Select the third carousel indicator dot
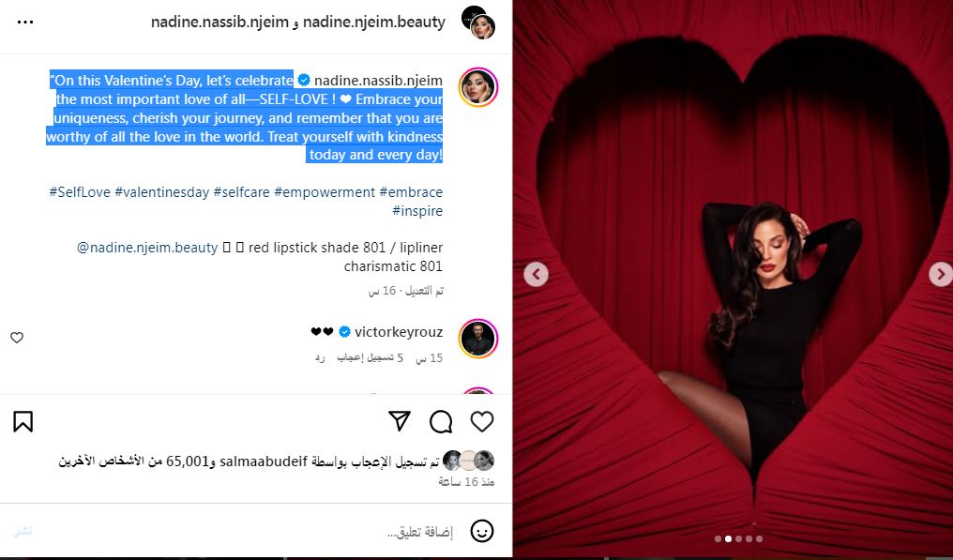Image resolution: width=953 pixels, height=560 pixels. 738,538
